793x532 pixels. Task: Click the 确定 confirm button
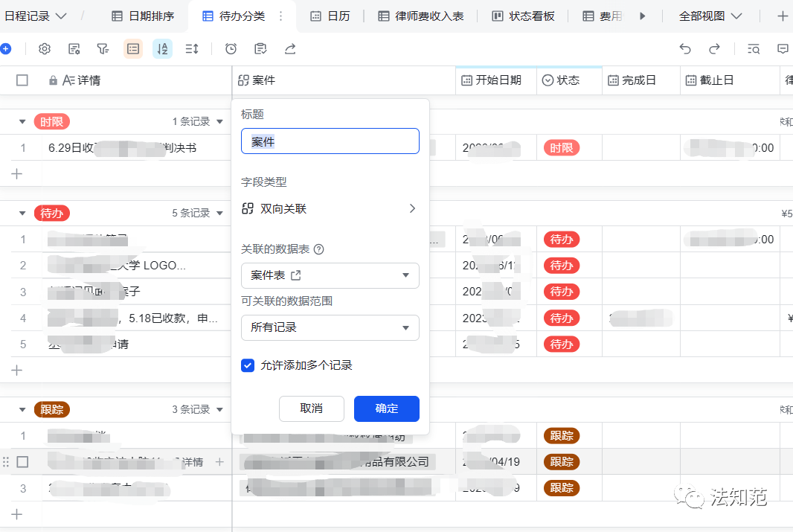click(386, 408)
